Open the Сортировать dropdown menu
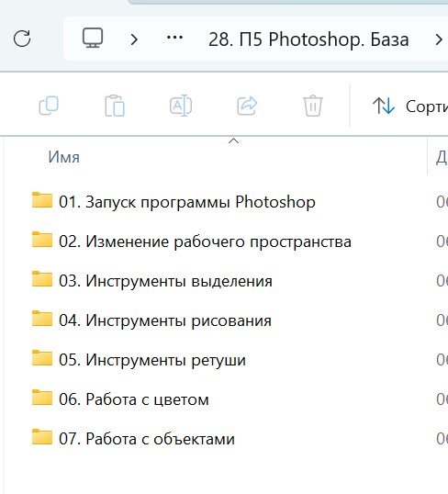 410,107
